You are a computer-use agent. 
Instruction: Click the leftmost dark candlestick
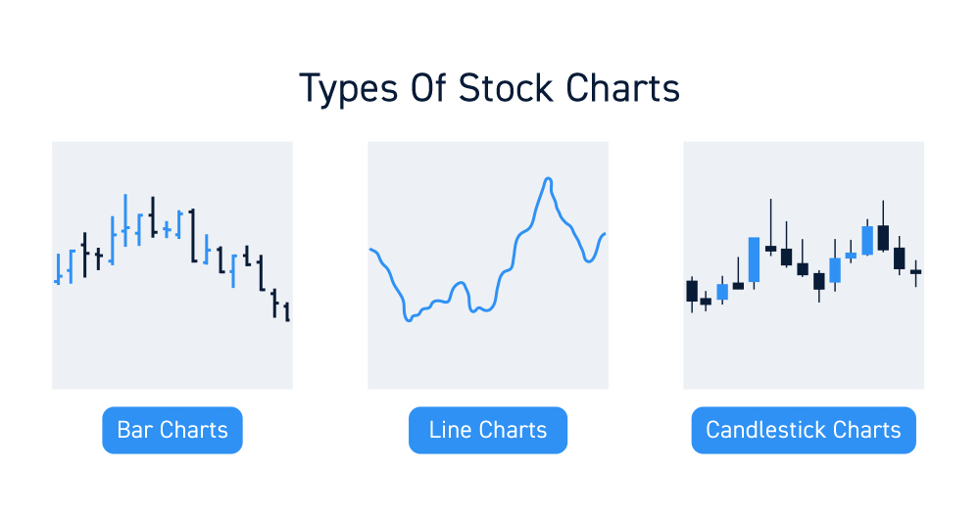(x=692, y=291)
